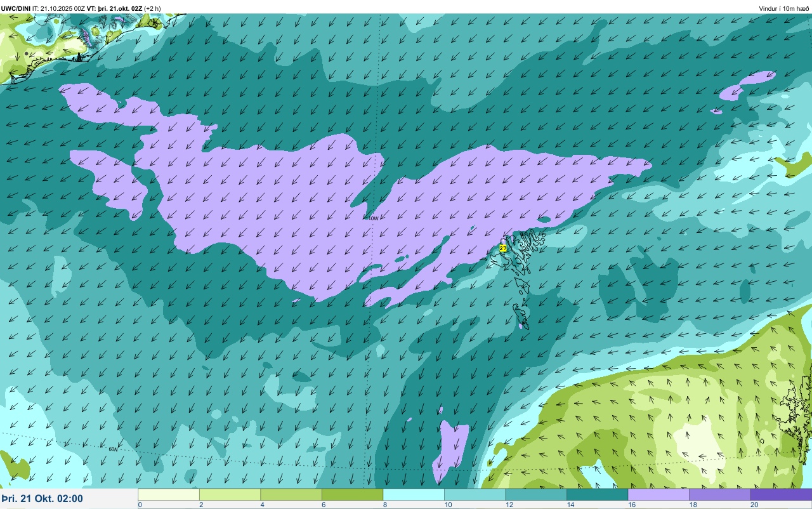Click the 'UWC/DINI' model label

16,8
